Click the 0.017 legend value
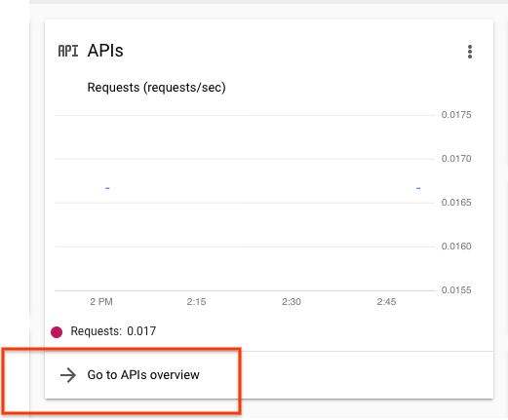This screenshot has height=420, width=508. coord(141,331)
